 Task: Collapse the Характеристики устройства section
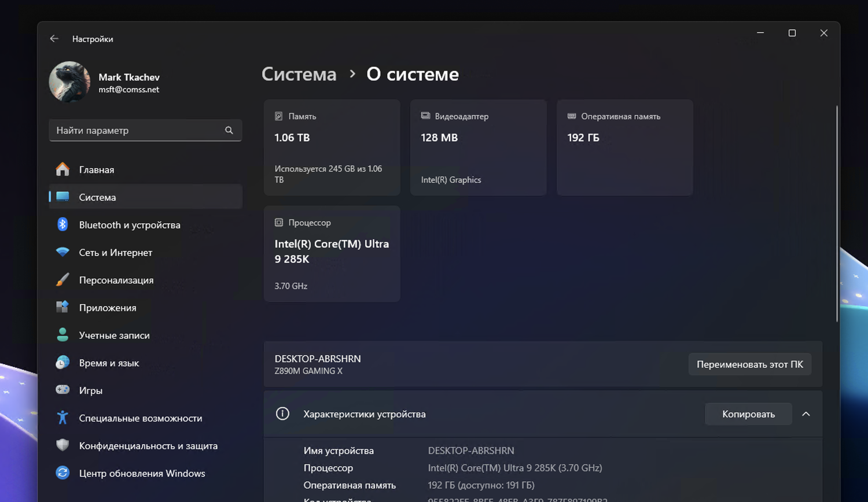point(806,414)
